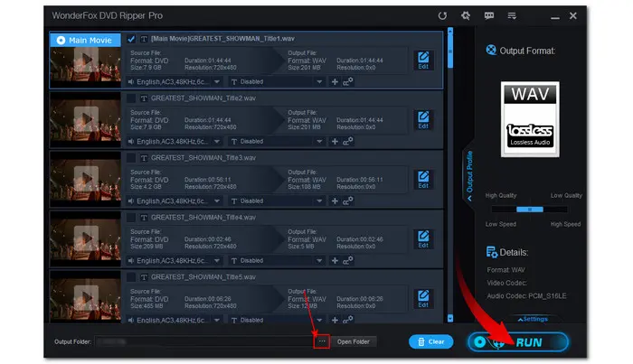
Task: Rename Title2 via its T icon
Action: [x=144, y=98]
